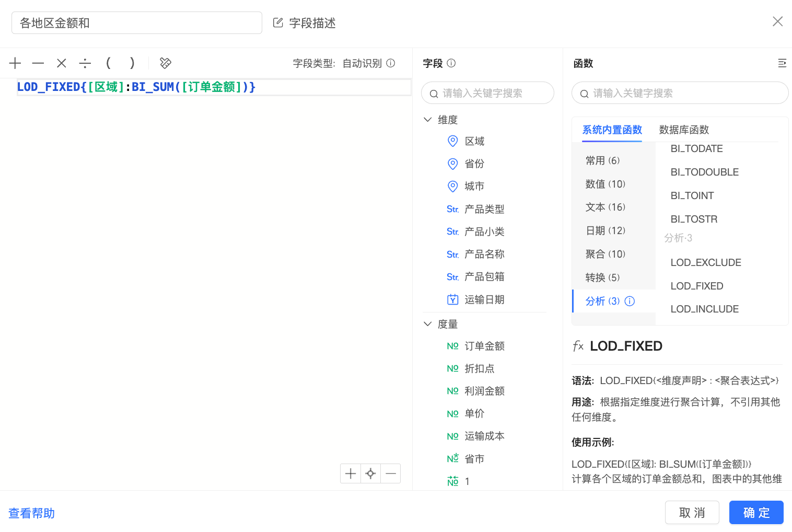
Task: Click the No icon beside 订单金额
Action: click(x=453, y=346)
